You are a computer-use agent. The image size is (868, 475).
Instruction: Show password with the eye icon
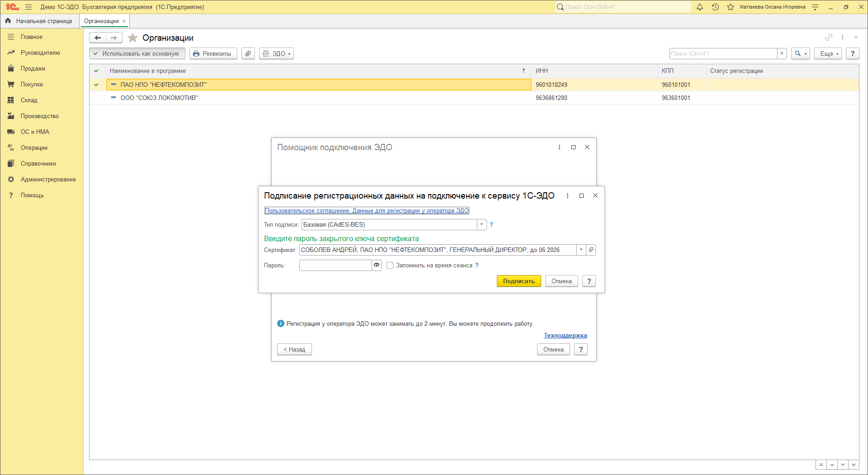point(377,265)
